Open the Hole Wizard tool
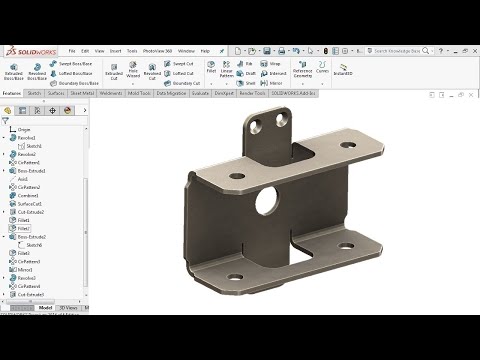 click(133, 69)
